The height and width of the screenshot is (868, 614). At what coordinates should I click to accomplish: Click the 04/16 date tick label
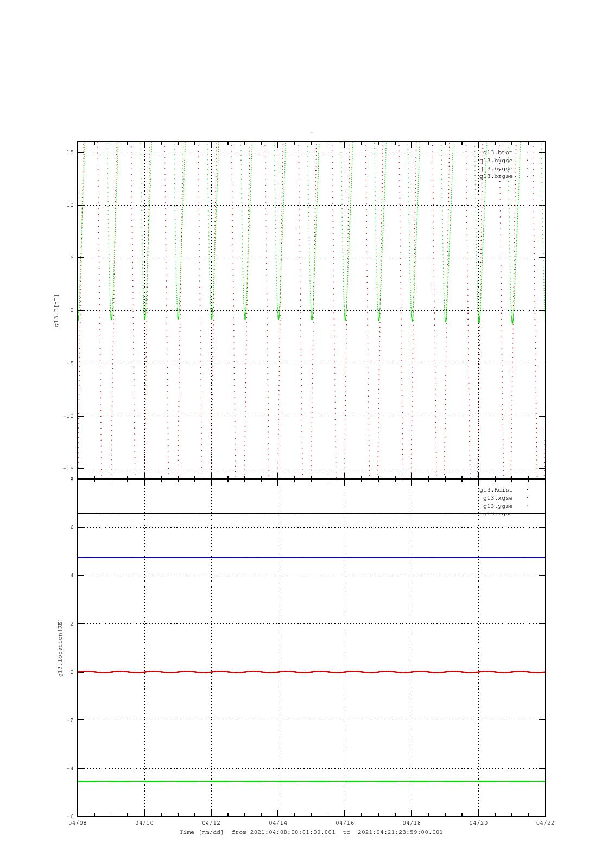point(345,823)
